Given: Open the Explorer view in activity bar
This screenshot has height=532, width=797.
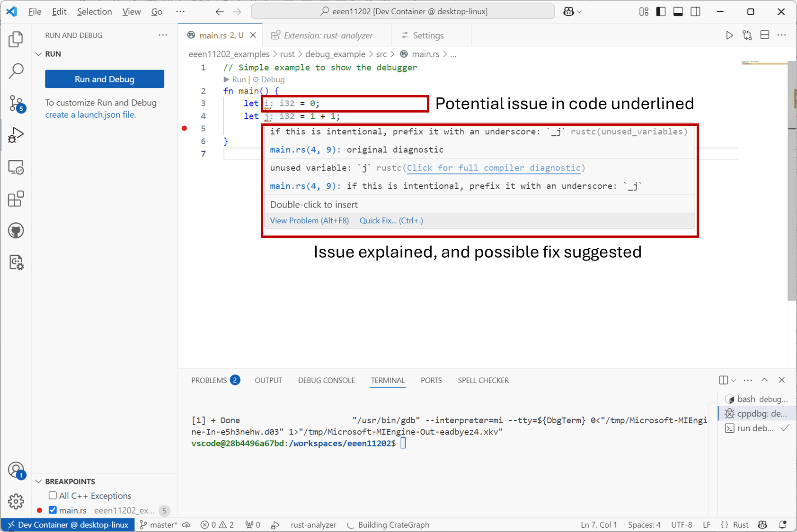Looking at the screenshot, I should [16, 39].
